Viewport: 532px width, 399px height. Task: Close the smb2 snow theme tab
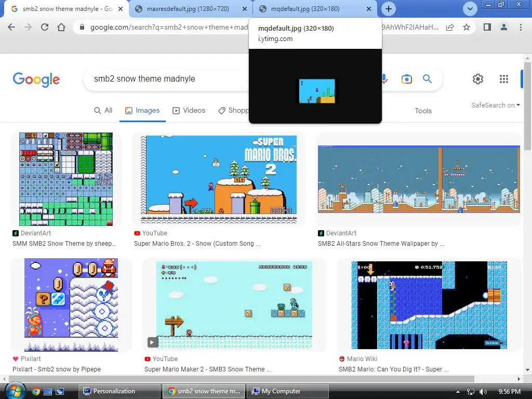click(121, 9)
